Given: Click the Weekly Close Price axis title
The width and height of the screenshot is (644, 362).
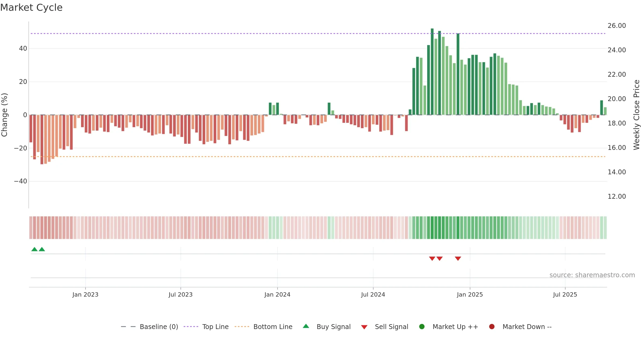Looking at the screenshot, I should pyautogui.click(x=636, y=115).
